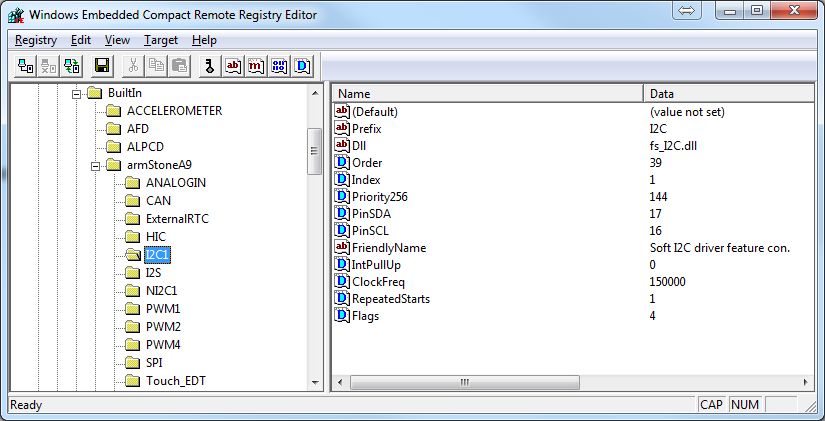Select the PinSDA value

(371, 214)
